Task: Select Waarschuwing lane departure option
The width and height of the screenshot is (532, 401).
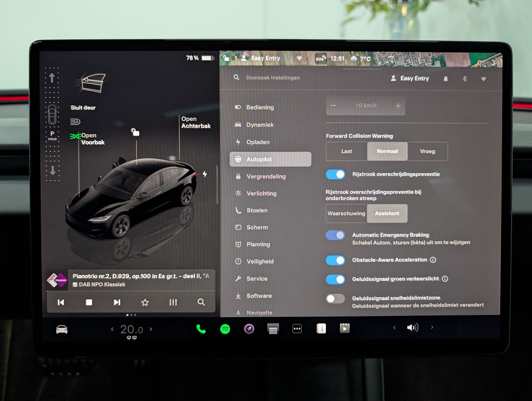Action: (x=346, y=214)
